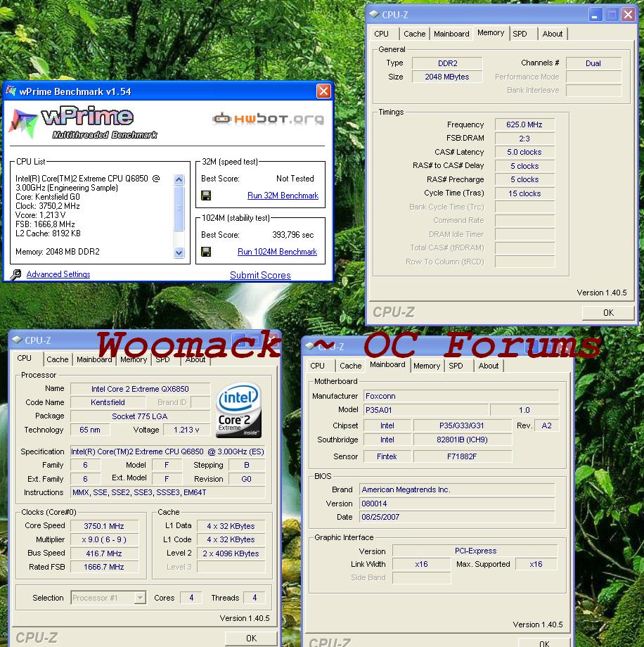Screen dimensions: 644x647
Task: Click the Advanced Settings key icon
Action: coord(15,274)
